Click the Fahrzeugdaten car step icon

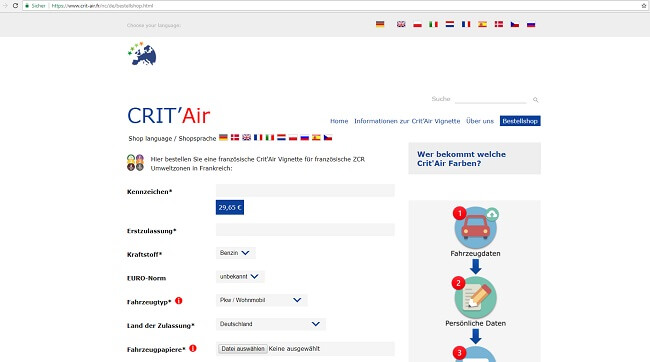475,227
